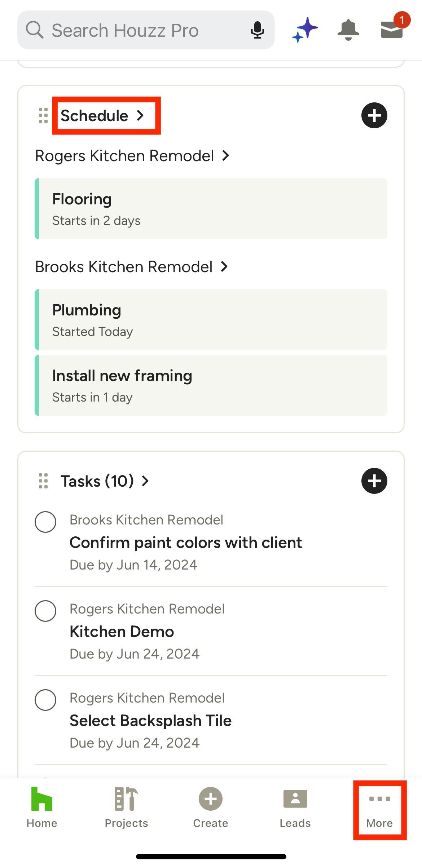The height and width of the screenshot is (868, 422).
Task: Open Brooks Kitchen Remodel schedule link
Action: tap(131, 267)
